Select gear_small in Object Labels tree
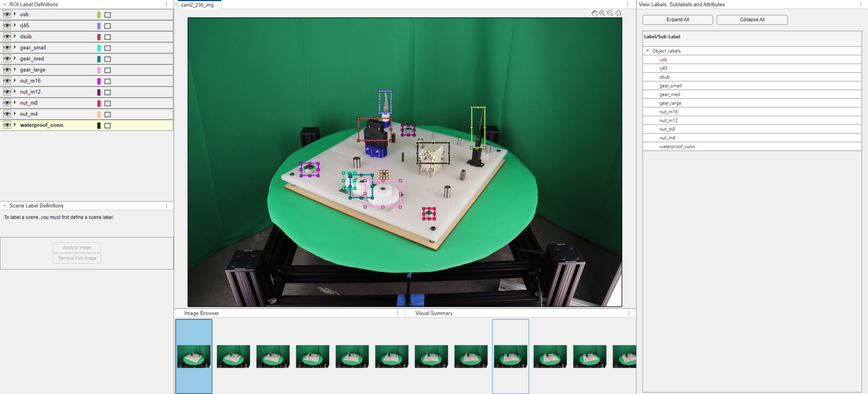 [670, 86]
